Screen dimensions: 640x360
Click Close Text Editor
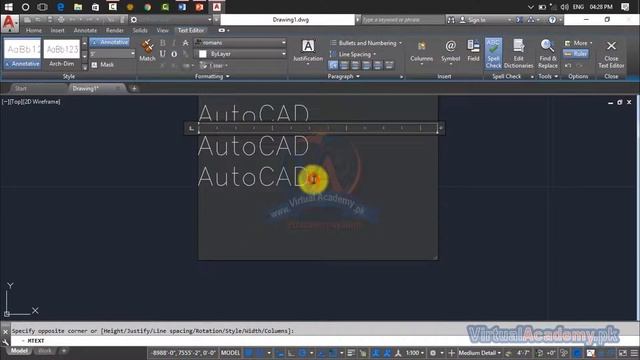[x=611, y=53]
